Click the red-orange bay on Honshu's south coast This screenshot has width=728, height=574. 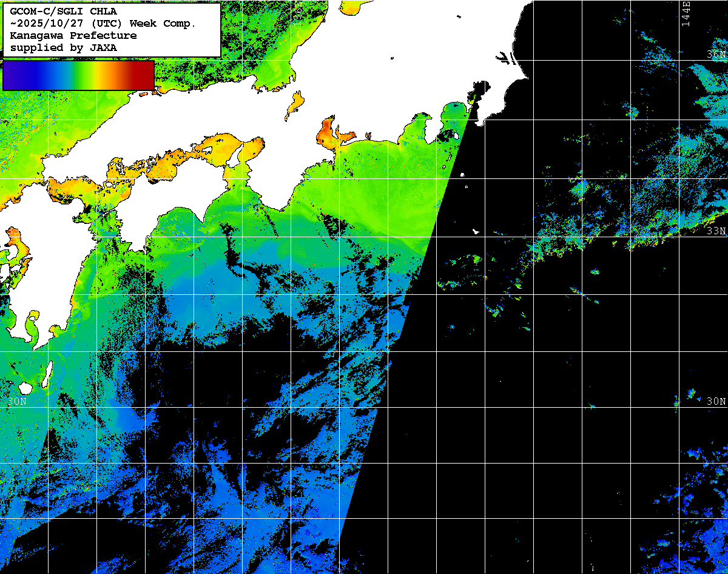(x=329, y=133)
